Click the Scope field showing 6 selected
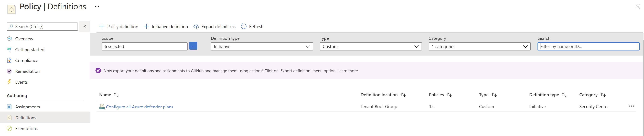 coord(145,47)
